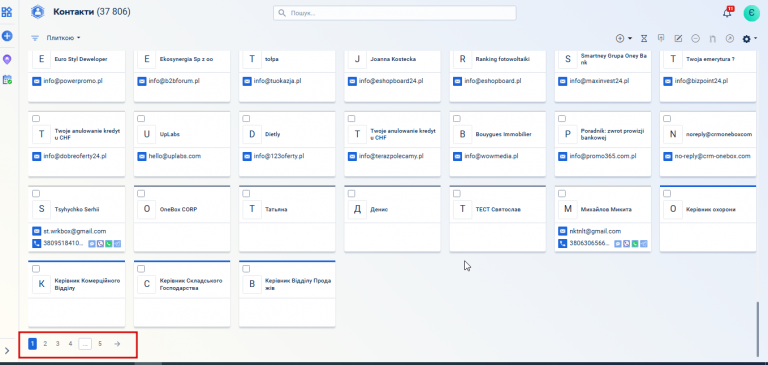Go to page 3
Image resolution: width=768 pixels, height=365 pixels.
coord(58,344)
